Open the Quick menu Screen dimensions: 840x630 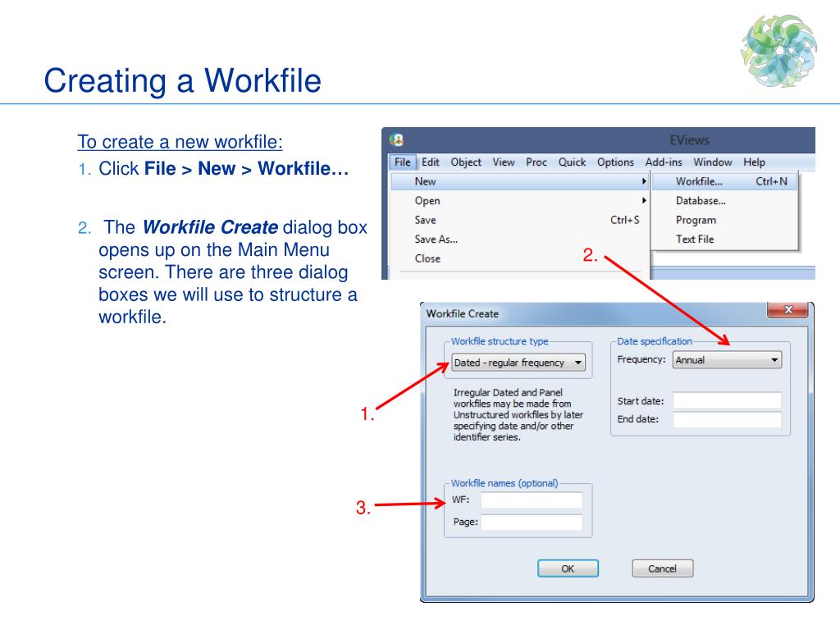click(572, 162)
